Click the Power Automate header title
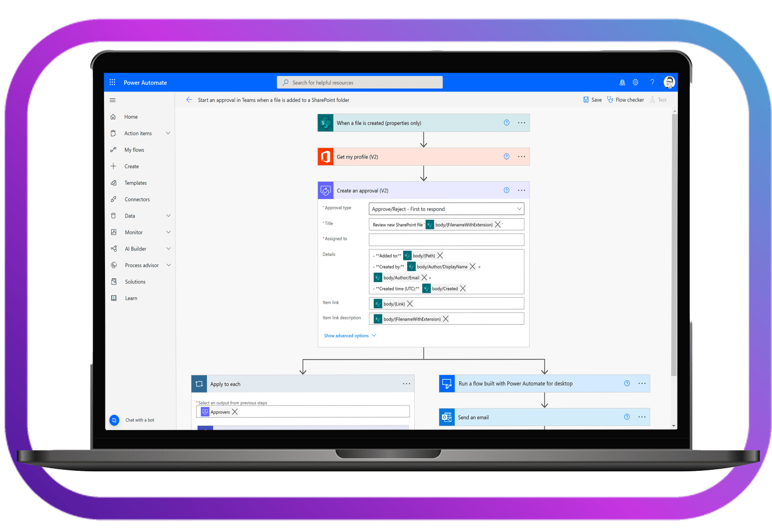Screen dimensions: 772x532 click(145, 82)
